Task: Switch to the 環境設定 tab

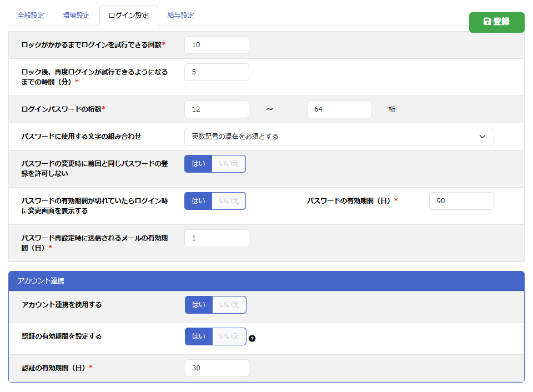Action: [x=76, y=16]
